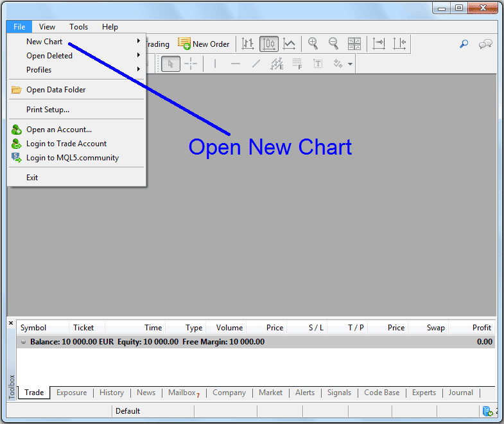The height and width of the screenshot is (424, 504).
Task: Select the Balance summary row
Action: 256,342
